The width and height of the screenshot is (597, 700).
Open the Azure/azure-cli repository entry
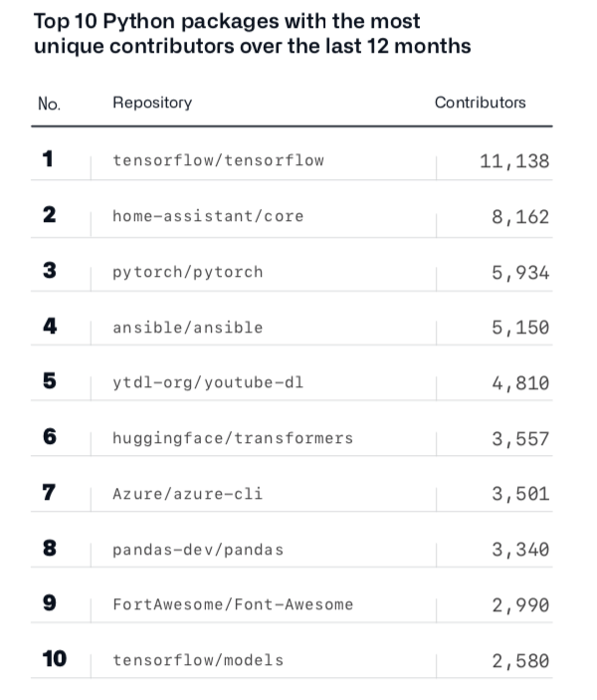pos(188,494)
